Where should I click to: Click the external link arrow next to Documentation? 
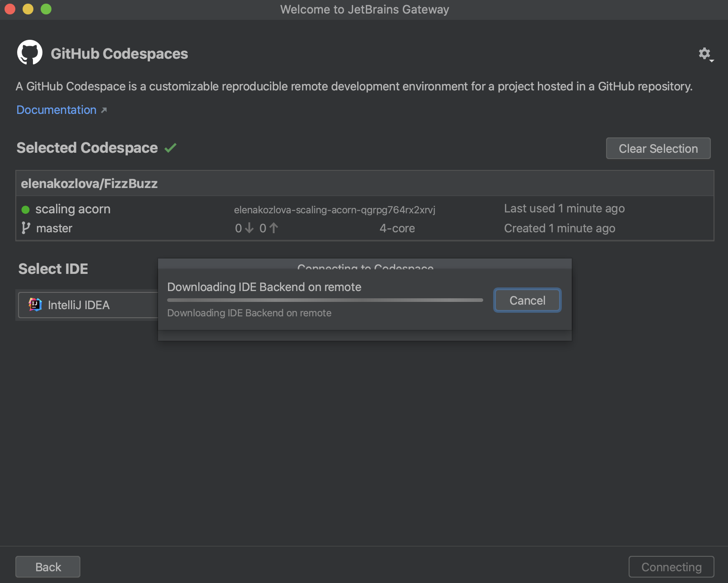click(x=104, y=110)
